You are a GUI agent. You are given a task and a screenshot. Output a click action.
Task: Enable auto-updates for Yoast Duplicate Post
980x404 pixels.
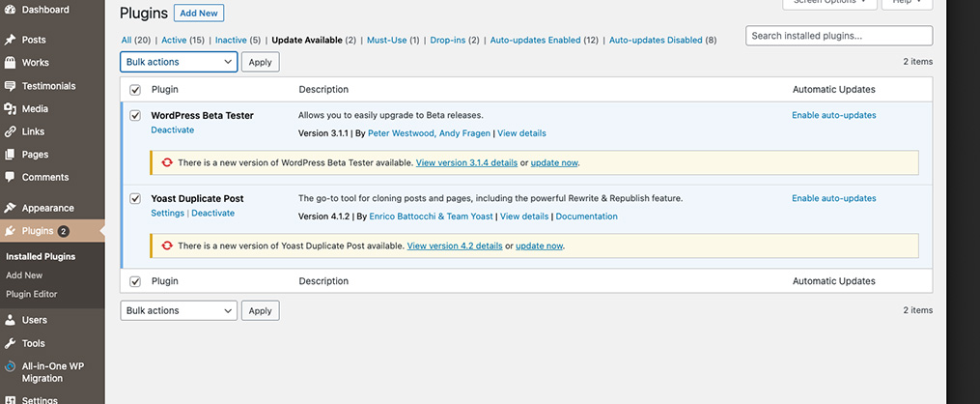tap(834, 198)
